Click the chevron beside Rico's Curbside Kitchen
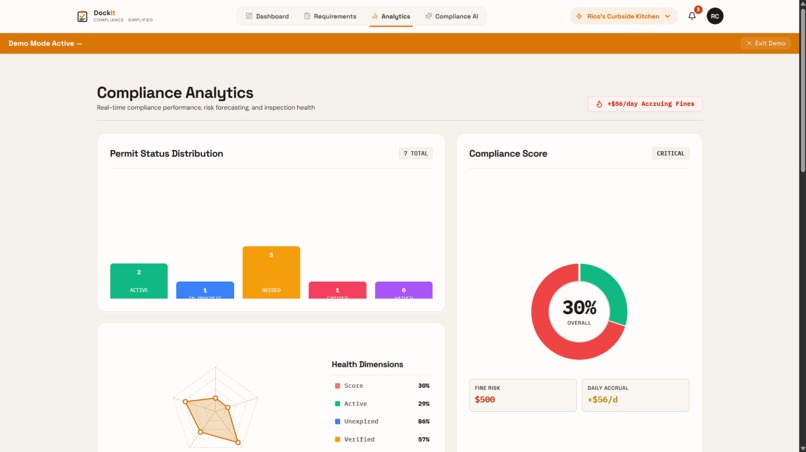 (x=668, y=16)
